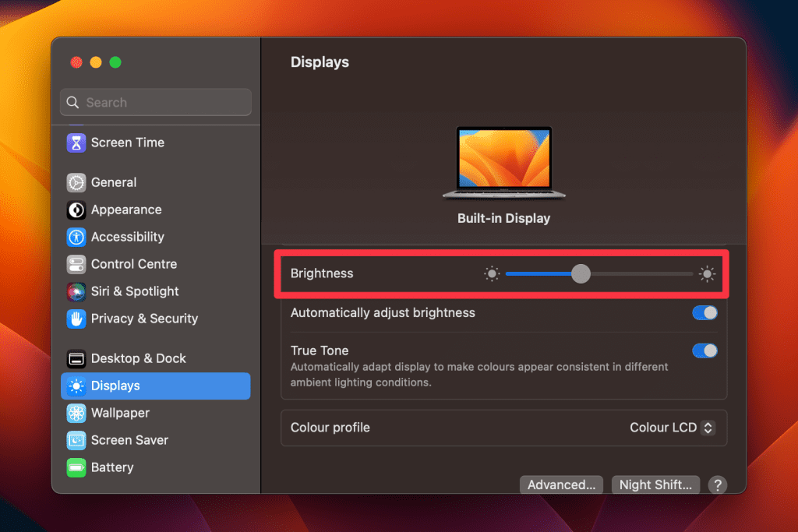The image size is (798, 532).
Task: Click the Appearance icon in sidebar
Action: (x=76, y=210)
